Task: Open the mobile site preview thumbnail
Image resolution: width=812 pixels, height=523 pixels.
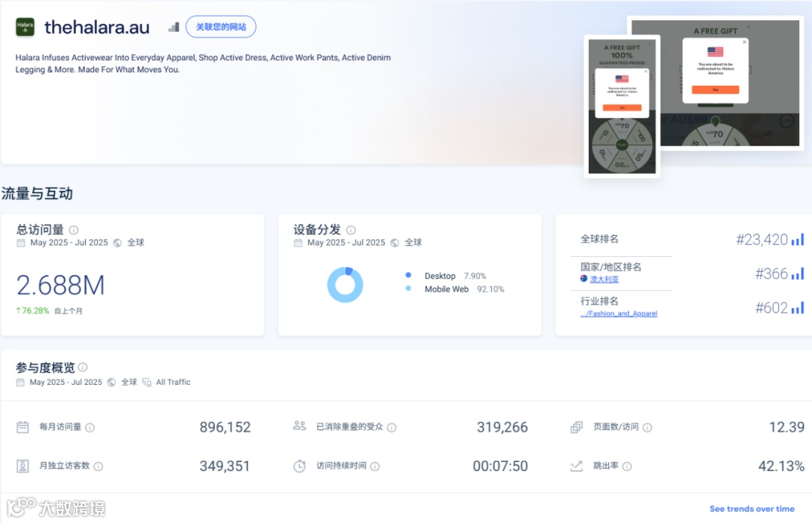Action: (x=622, y=106)
